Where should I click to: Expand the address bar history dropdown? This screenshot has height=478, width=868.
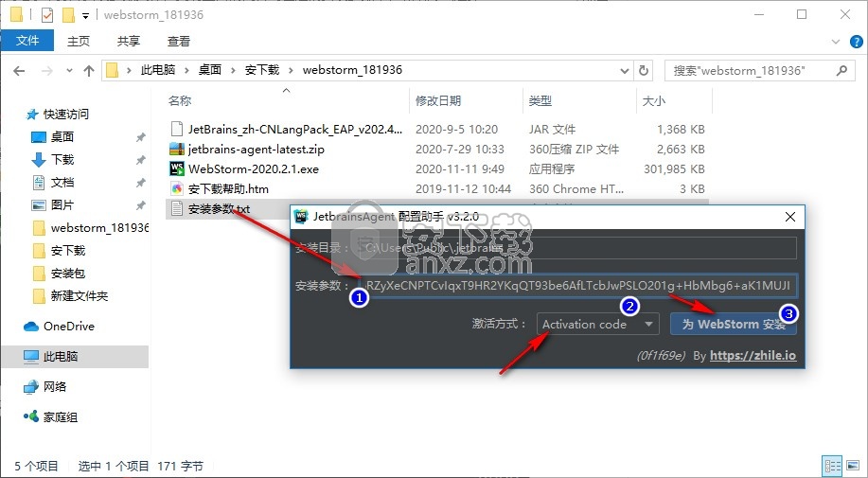pyautogui.click(x=625, y=71)
